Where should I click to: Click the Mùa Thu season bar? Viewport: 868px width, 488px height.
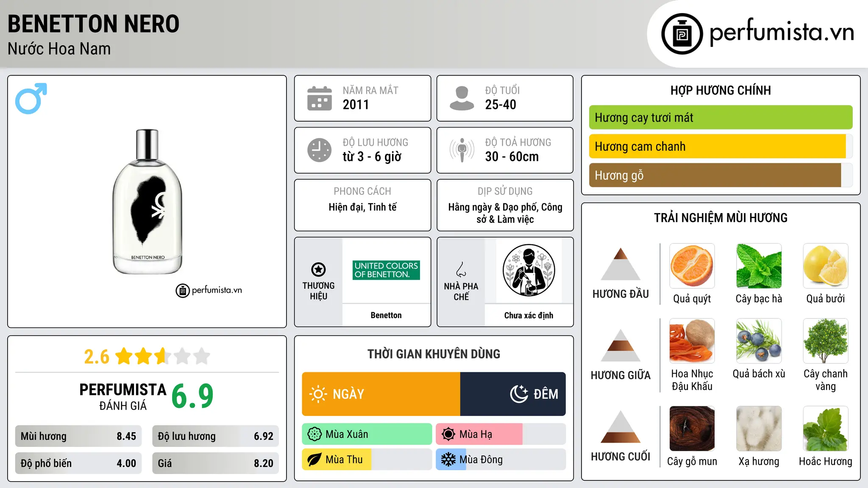pos(367,460)
